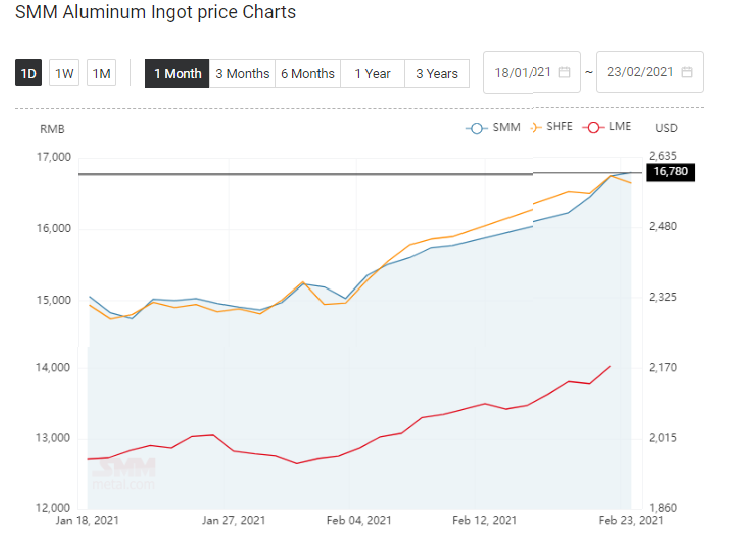Click the 16,780 price label
Viewport: 737px width, 533px height.
[671, 172]
